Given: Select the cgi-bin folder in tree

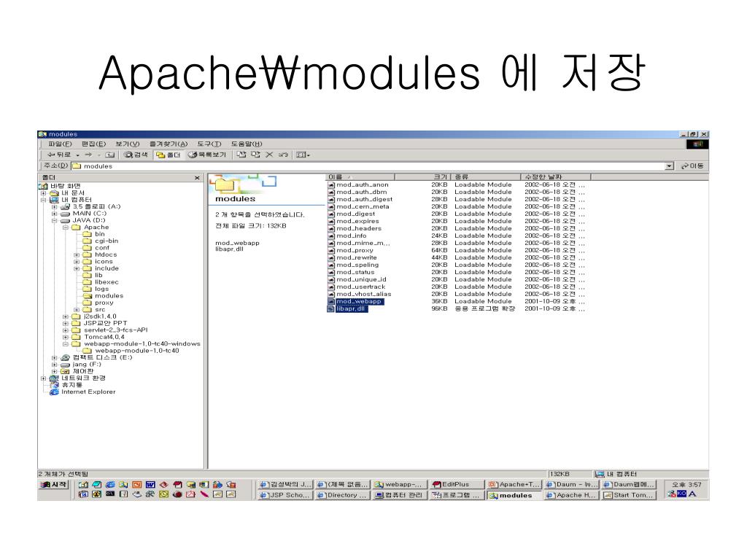Looking at the screenshot, I should pyautogui.click(x=107, y=241).
